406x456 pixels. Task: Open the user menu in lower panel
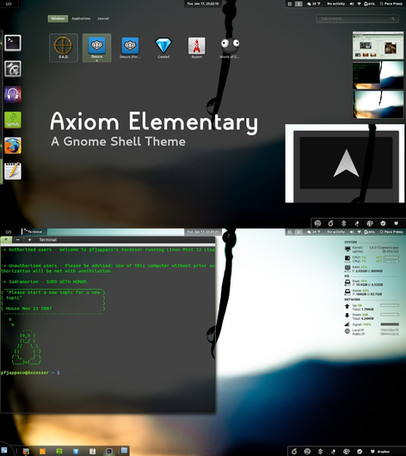pos(391,232)
